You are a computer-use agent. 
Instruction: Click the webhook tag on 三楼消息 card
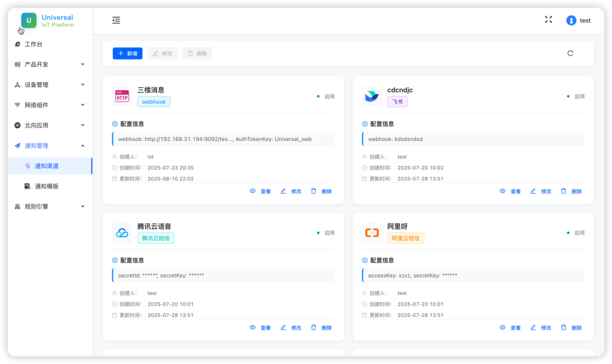tap(154, 102)
